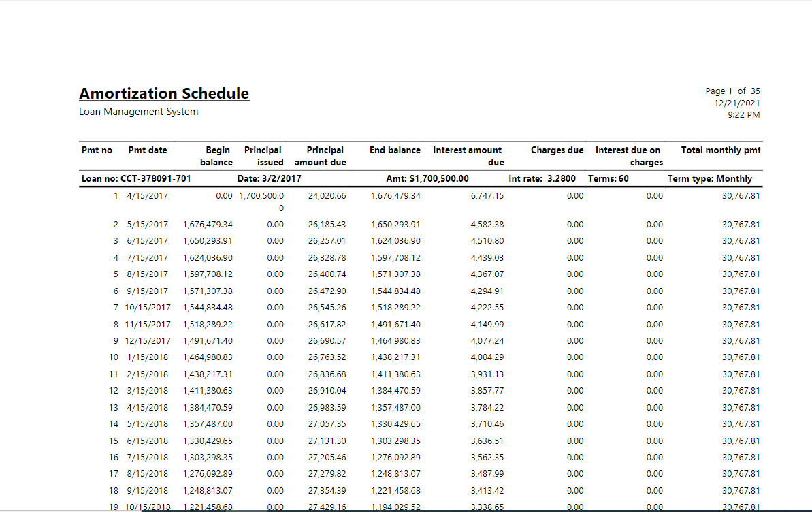Select the Interest amount due column header

[x=468, y=156]
